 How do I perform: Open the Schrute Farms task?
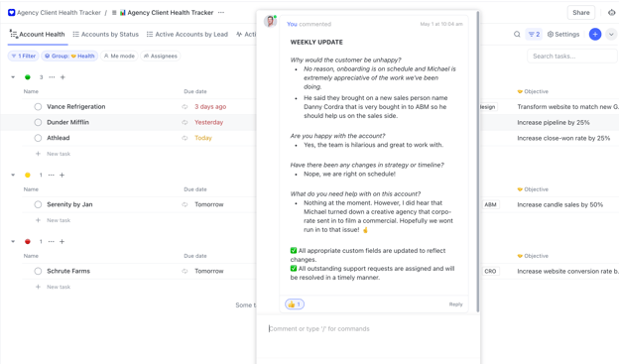click(68, 271)
